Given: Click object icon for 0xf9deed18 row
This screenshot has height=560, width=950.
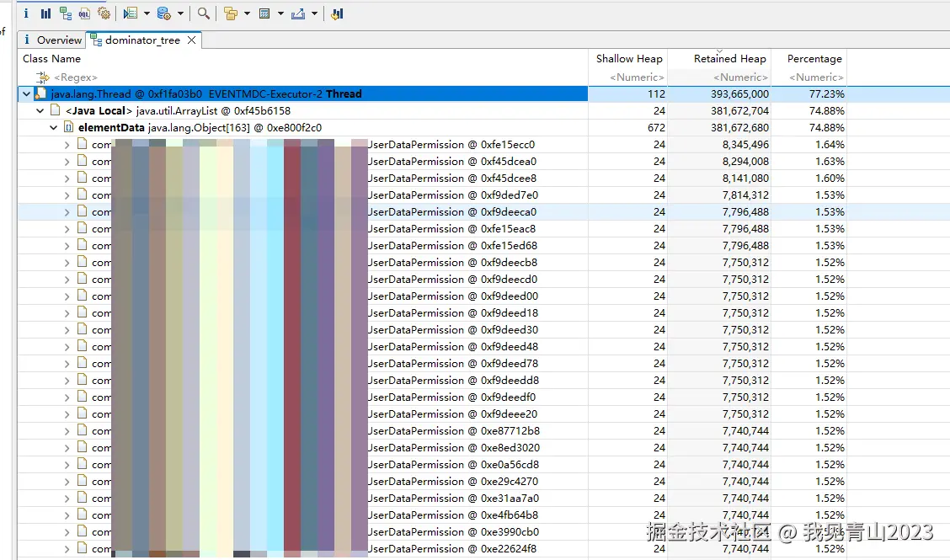Looking at the screenshot, I should point(83,312).
